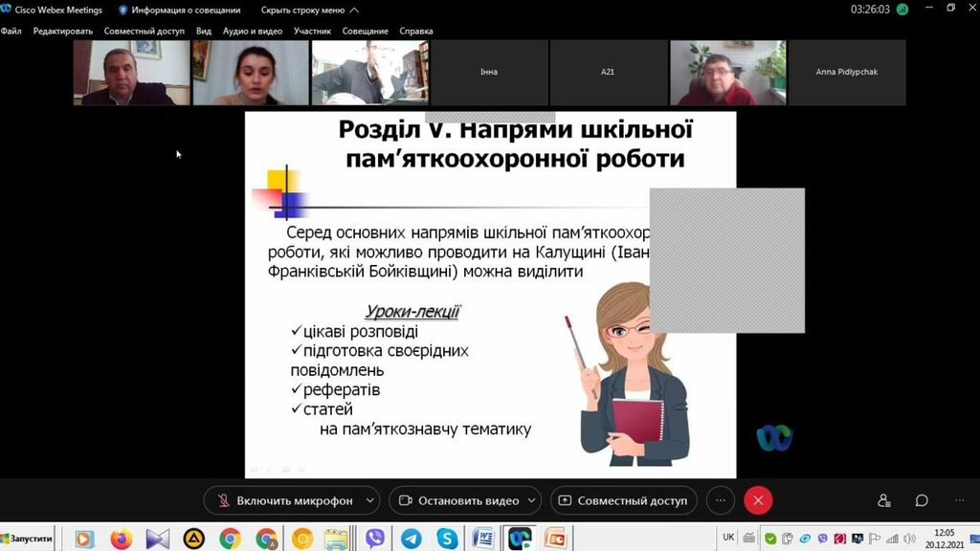The image size is (980, 551).
Task: Open Skype from the taskbar
Action: (447, 539)
